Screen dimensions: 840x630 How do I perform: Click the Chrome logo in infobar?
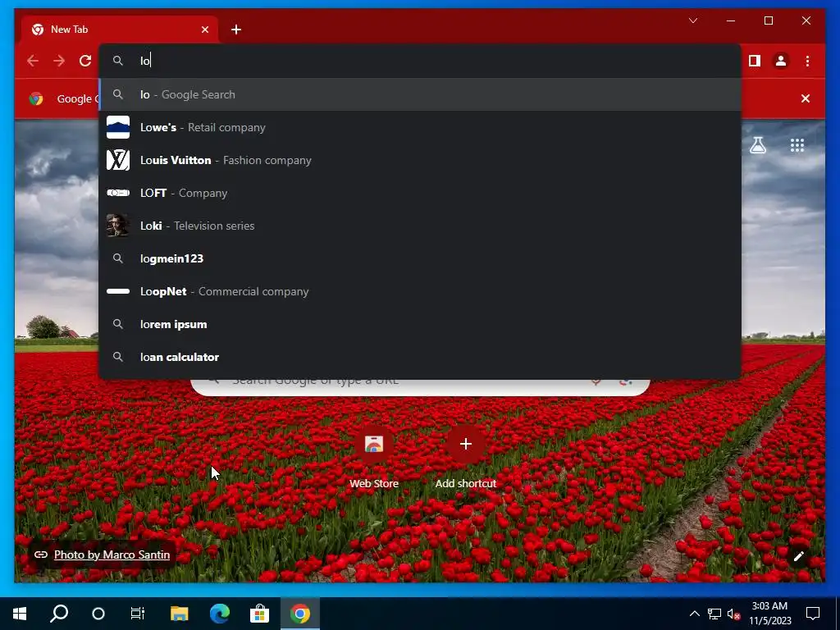36,98
